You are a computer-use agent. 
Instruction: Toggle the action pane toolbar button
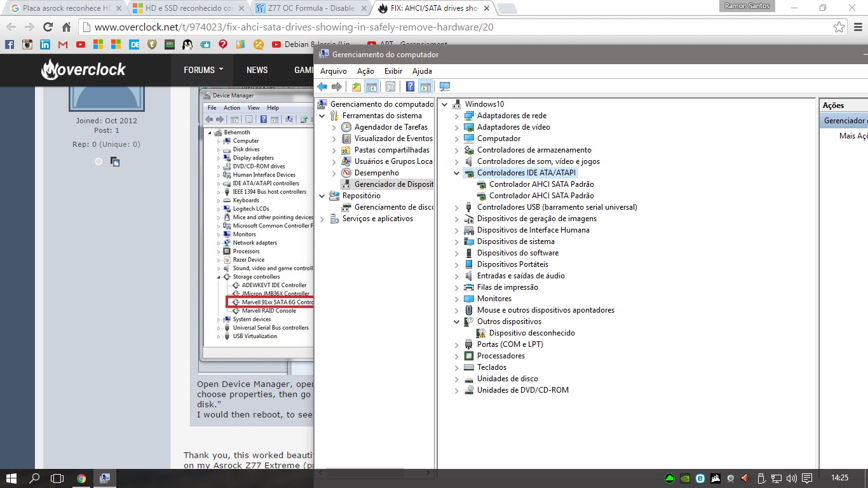tap(426, 87)
